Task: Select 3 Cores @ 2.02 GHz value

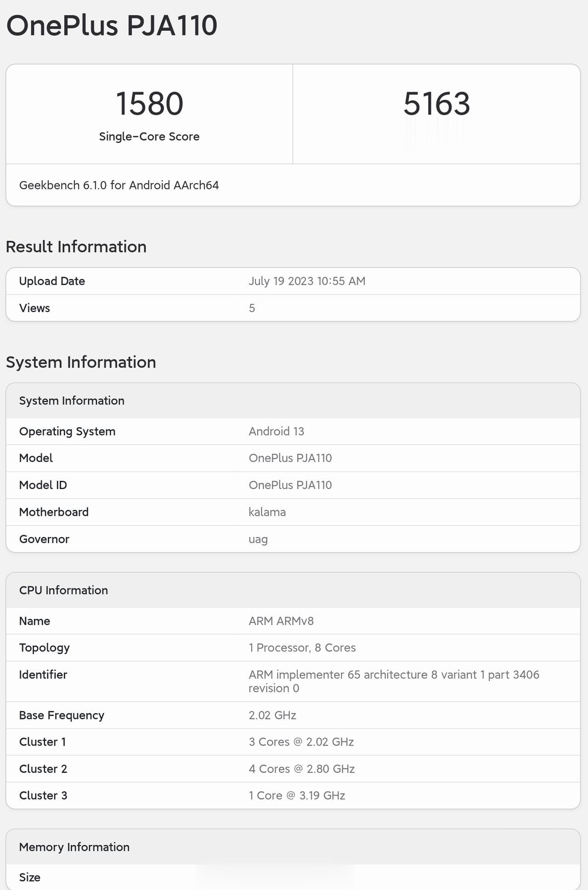Action: click(301, 742)
